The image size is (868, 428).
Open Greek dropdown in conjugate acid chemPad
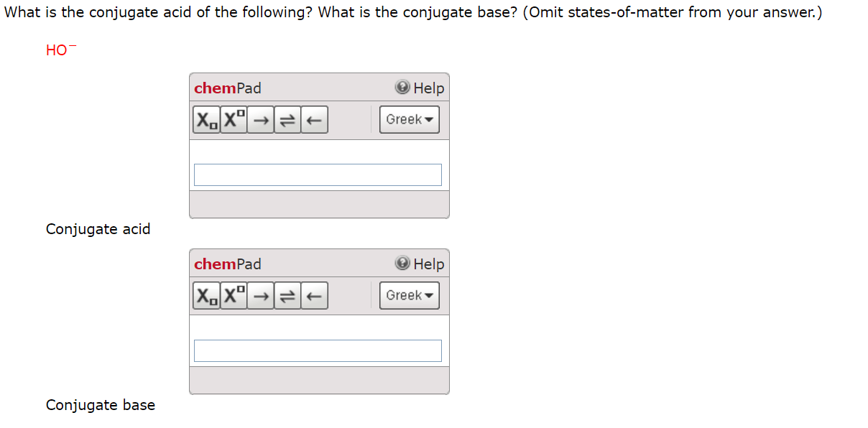410,119
